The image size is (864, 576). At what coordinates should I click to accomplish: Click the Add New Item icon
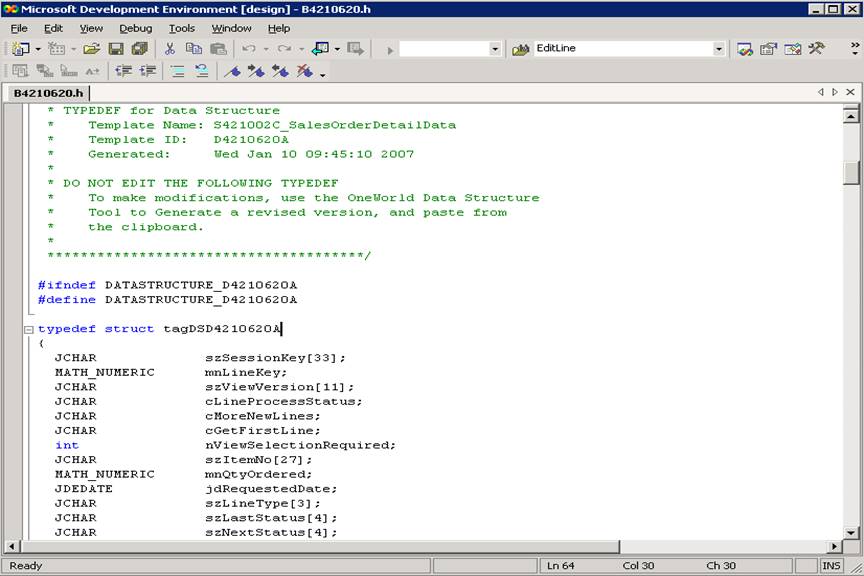[x=56, y=49]
